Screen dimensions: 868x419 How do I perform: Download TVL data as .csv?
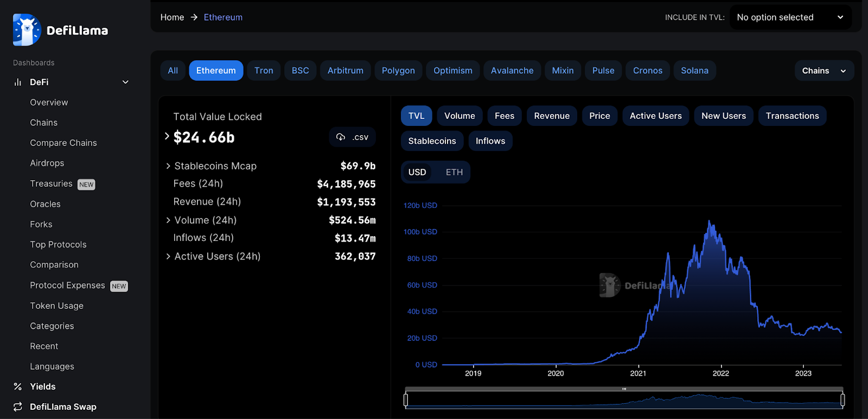(x=352, y=137)
